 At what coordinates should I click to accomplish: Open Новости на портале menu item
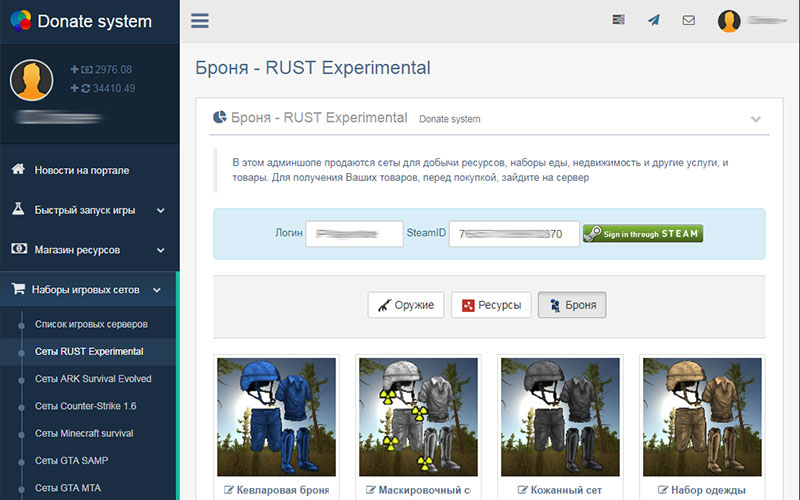pyautogui.click(x=90, y=170)
